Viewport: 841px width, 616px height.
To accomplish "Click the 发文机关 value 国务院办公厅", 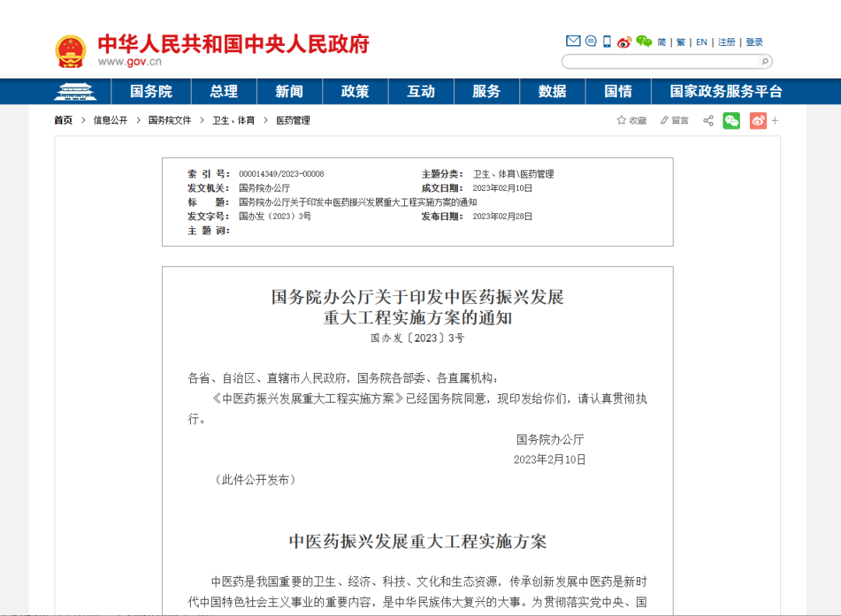I will pos(265,188).
